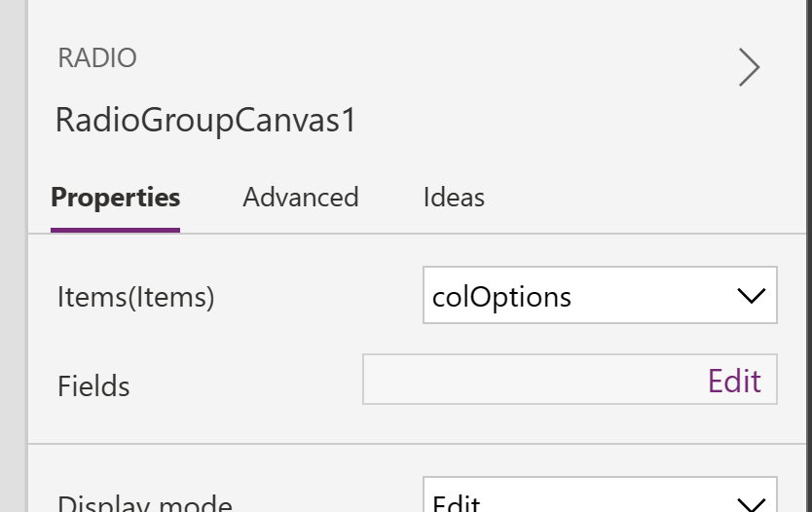Click the chevron arrow beside the RADIO header
812x512 pixels.
(749, 67)
